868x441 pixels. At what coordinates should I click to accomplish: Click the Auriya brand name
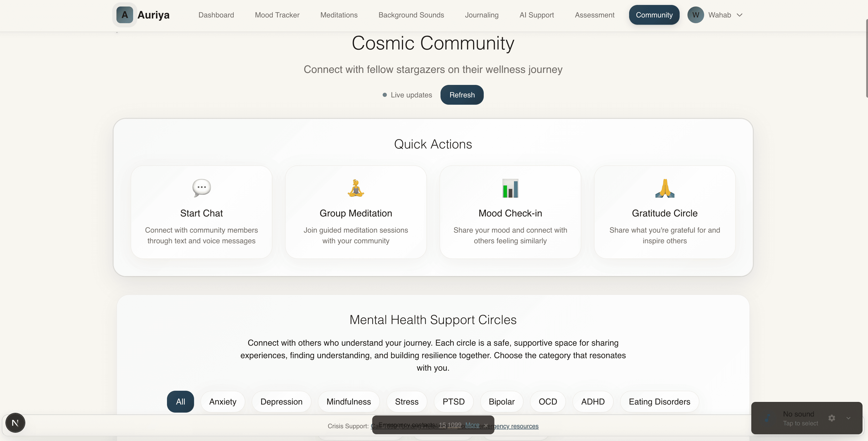(153, 15)
